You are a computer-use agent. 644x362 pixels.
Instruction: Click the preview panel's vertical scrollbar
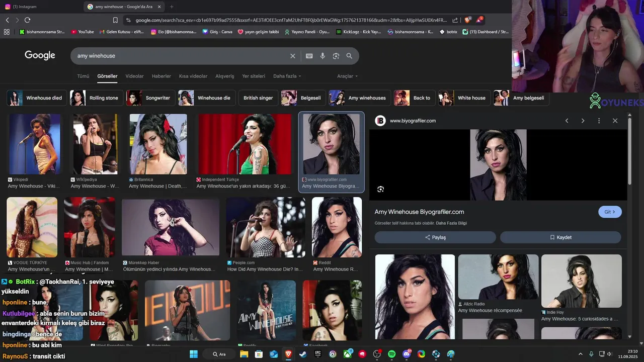pyautogui.click(x=629, y=151)
